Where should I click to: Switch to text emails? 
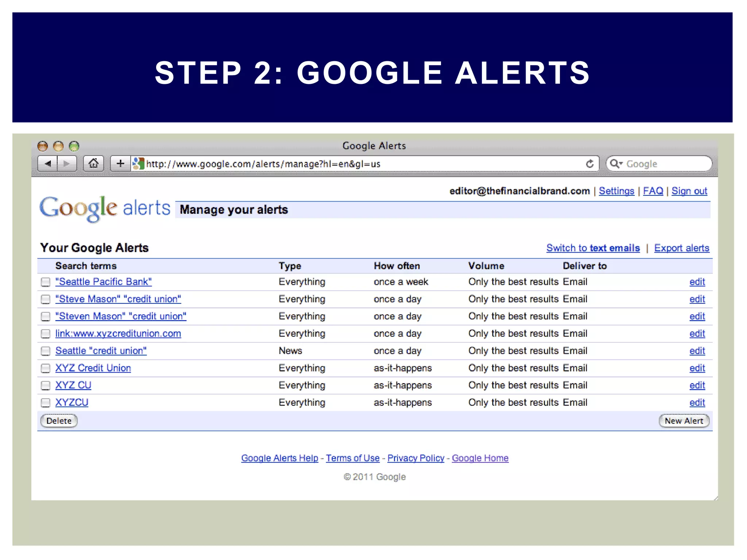pos(593,248)
